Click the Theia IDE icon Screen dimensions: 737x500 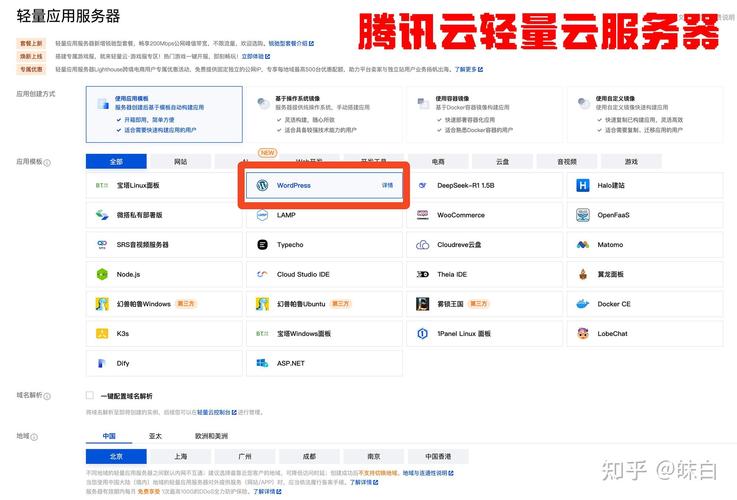click(423, 274)
